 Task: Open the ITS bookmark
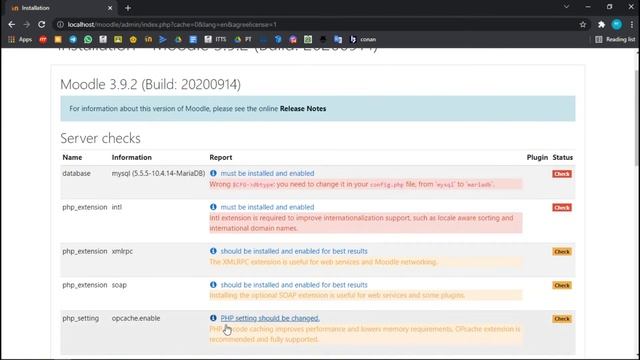pos(215,40)
